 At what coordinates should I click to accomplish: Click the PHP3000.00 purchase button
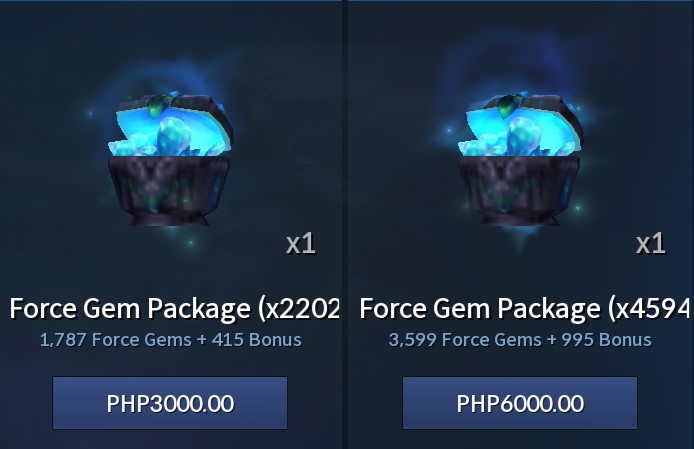pyautogui.click(x=170, y=403)
